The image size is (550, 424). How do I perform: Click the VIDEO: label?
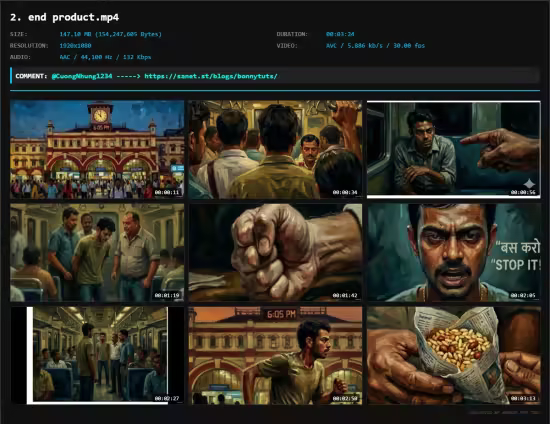(287, 46)
